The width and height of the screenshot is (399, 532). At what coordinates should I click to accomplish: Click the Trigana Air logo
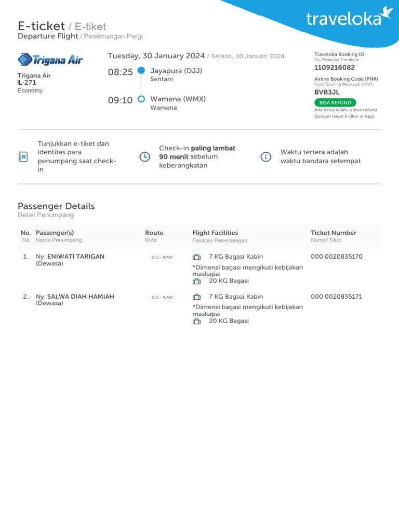point(50,60)
